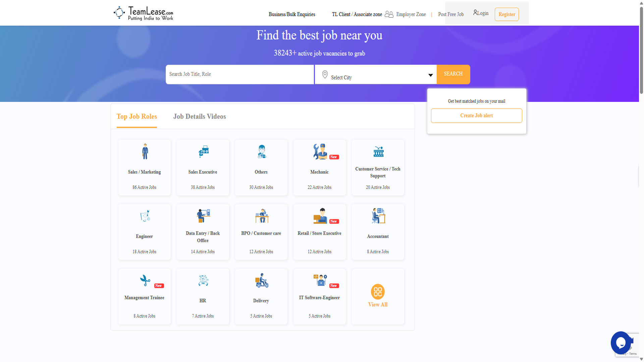Switch to Job Details Videos tab

click(199, 117)
